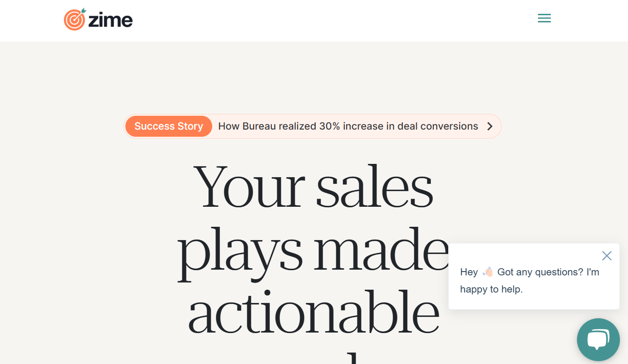Click the word "Your" in headline

[x=249, y=187]
